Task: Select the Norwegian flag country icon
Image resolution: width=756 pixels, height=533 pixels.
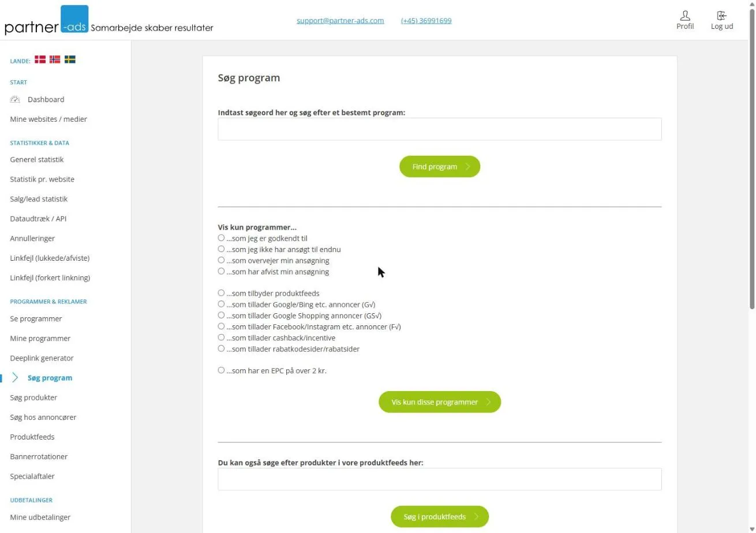Action: [55, 59]
